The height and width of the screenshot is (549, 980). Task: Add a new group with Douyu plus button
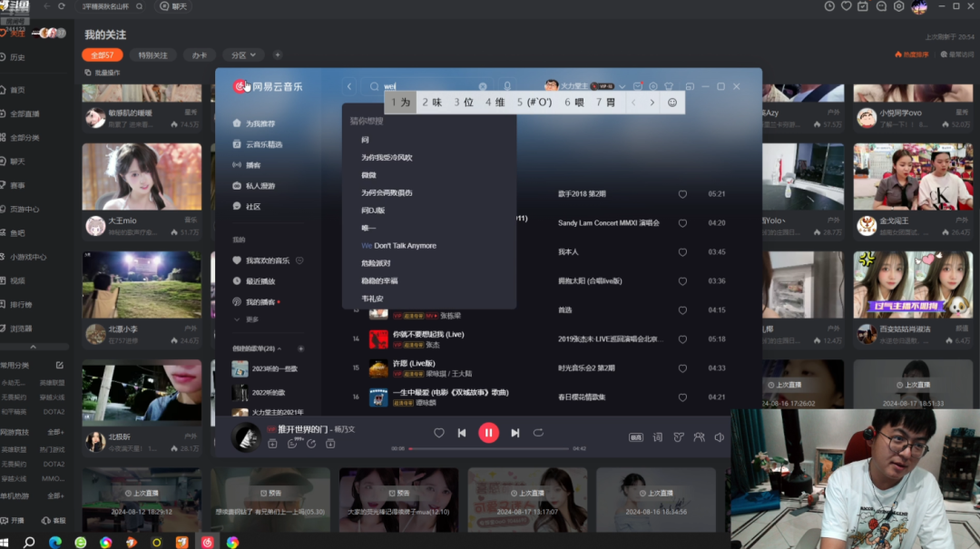(278, 55)
